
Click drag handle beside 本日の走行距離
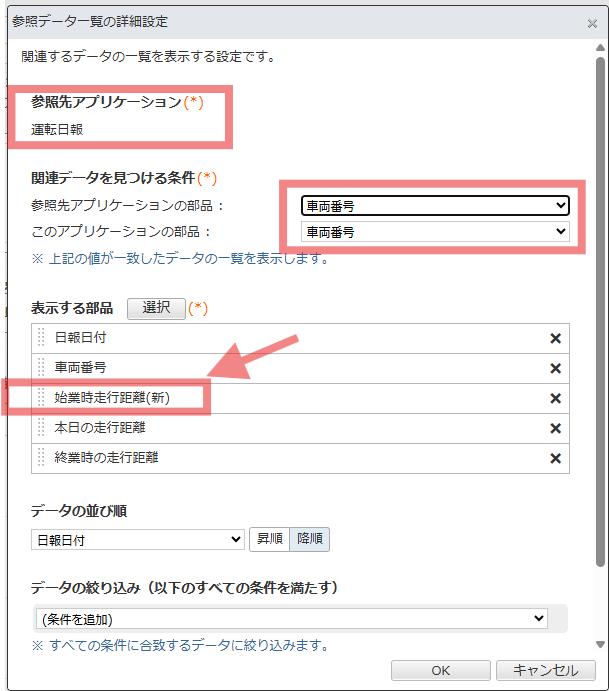pyautogui.click(x=42, y=428)
